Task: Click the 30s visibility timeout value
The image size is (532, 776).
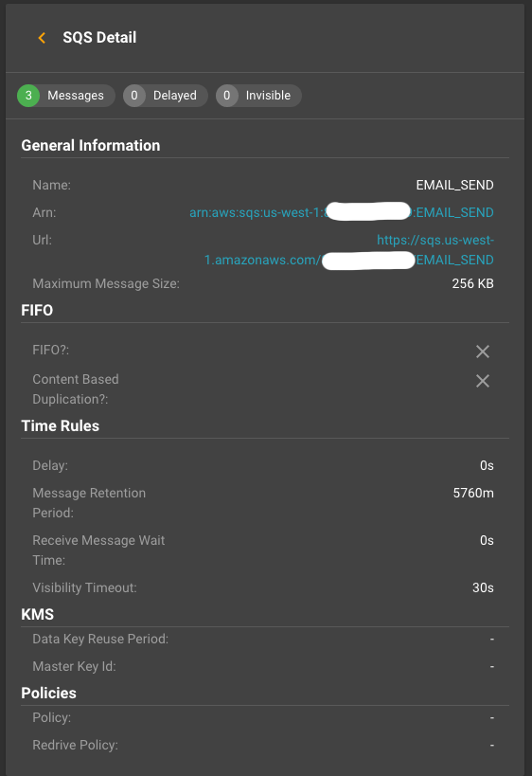Action: [x=483, y=587]
